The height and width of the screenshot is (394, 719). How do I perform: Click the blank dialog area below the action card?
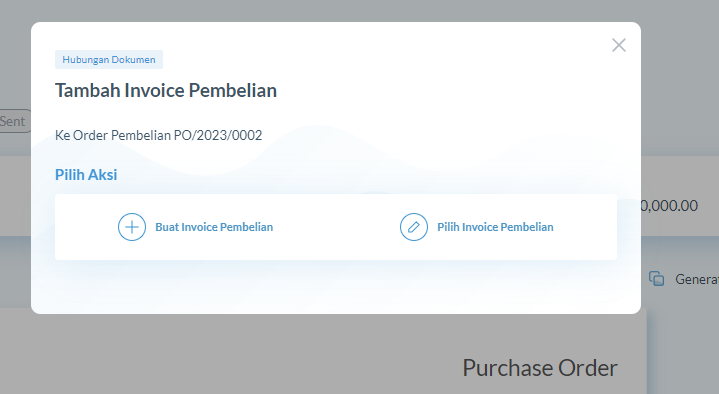click(x=336, y=287)
